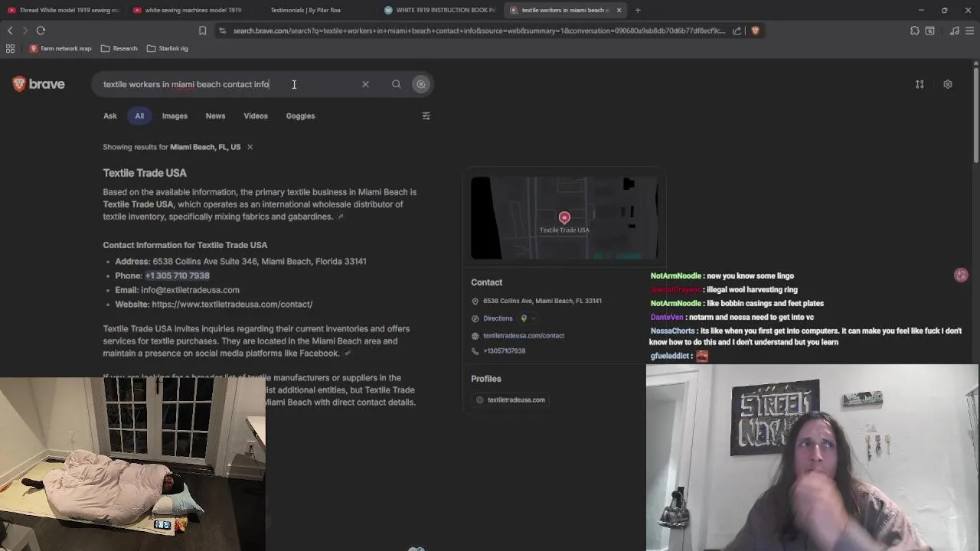Open textiletradeusa.com/contact in Contact card

pyautogui.click(x=524, y=335)
